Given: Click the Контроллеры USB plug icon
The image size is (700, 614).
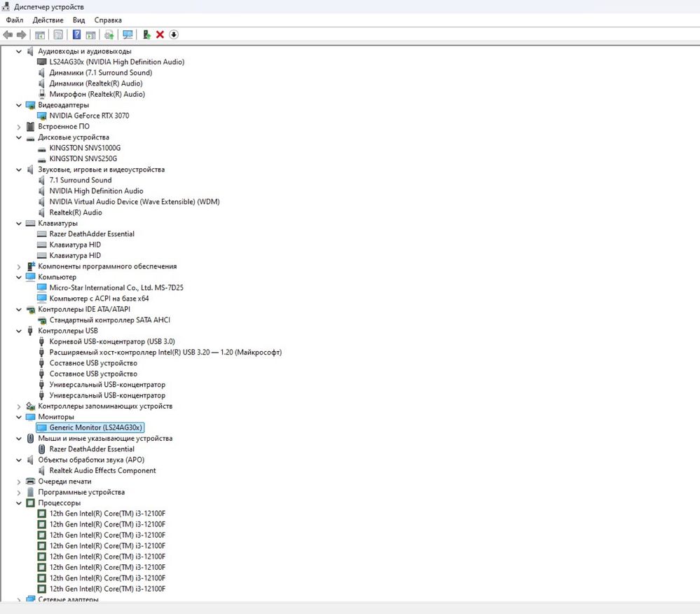Looking at the screenshot, I should click(30, 331).
